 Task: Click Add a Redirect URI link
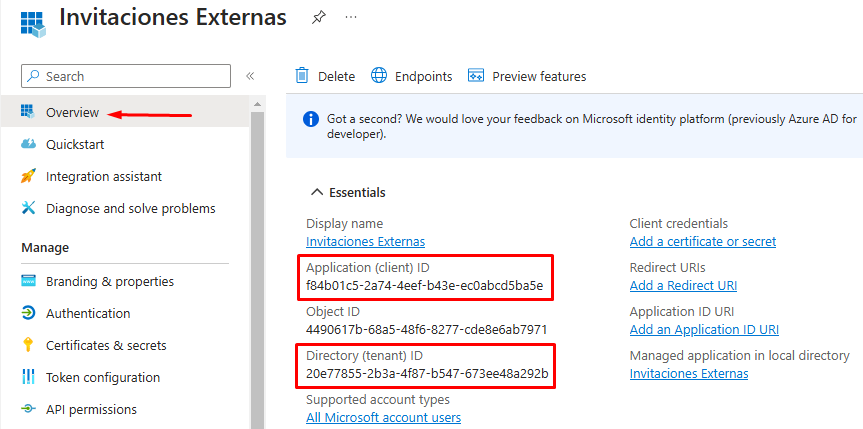pyautogui.click(x=683, y=285)
